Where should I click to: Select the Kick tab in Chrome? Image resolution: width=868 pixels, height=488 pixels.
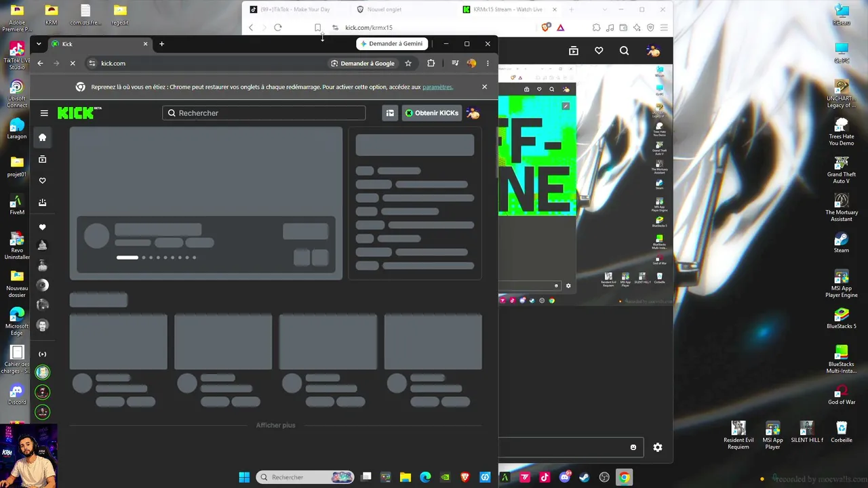pos(99,44)
